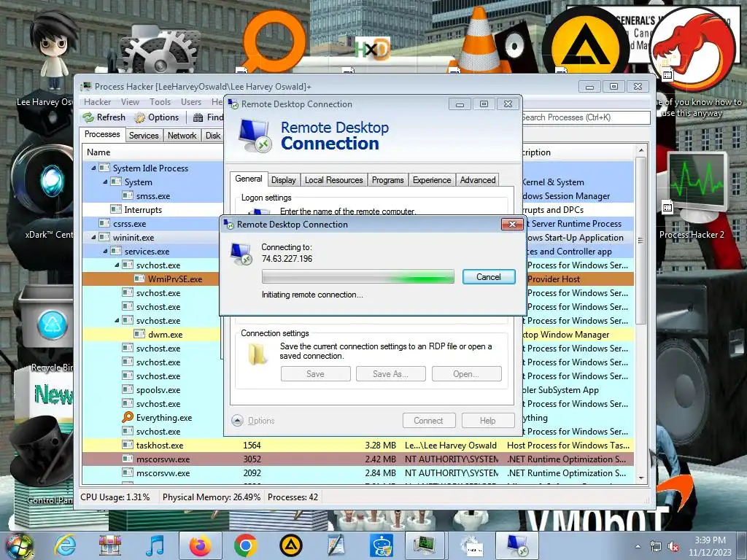The image size is (747, 560).
Task: Switch to the Disk tab
Action: 213,136
